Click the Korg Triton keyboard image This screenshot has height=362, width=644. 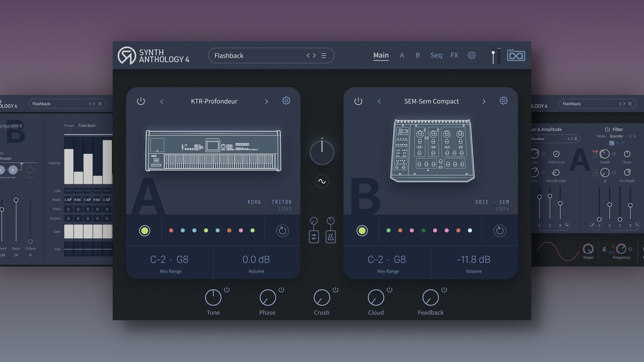click(213, 150)
